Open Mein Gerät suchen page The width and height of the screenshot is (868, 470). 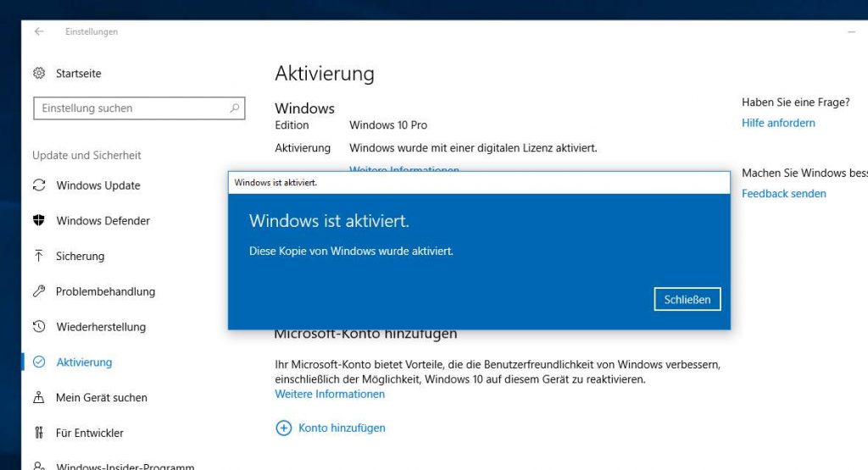click(x=102, y=397)
